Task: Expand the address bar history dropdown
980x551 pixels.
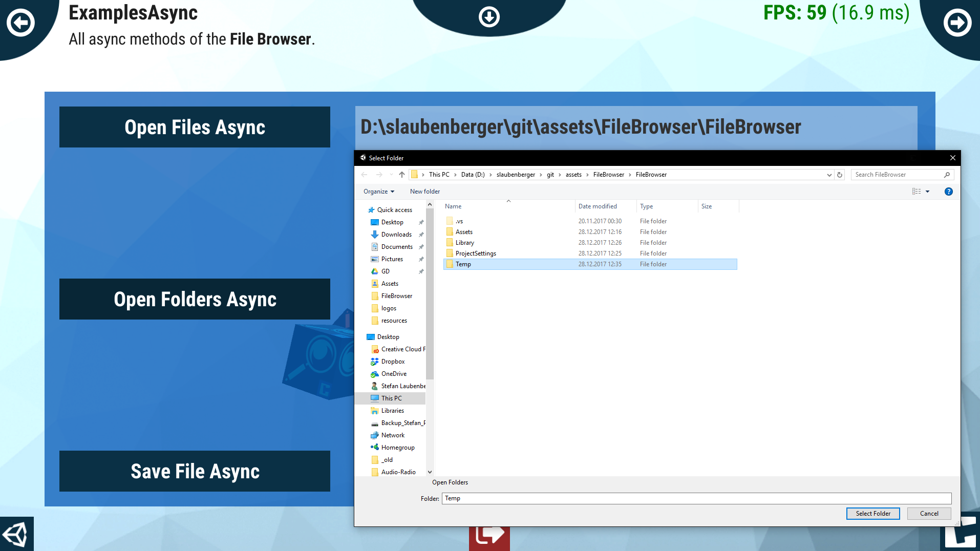Action: 829,175
